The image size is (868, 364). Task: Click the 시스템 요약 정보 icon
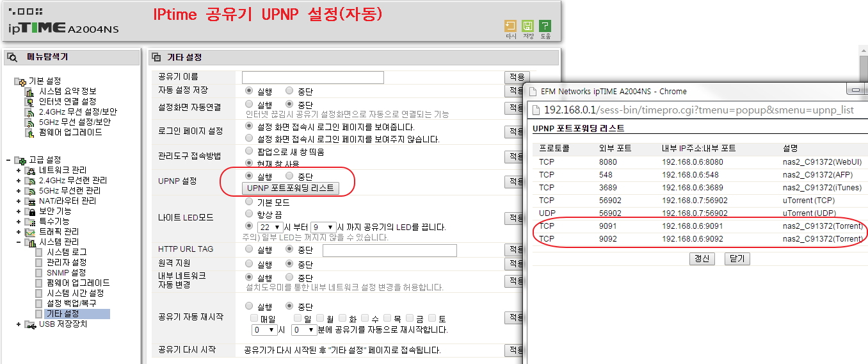[29, 91]
